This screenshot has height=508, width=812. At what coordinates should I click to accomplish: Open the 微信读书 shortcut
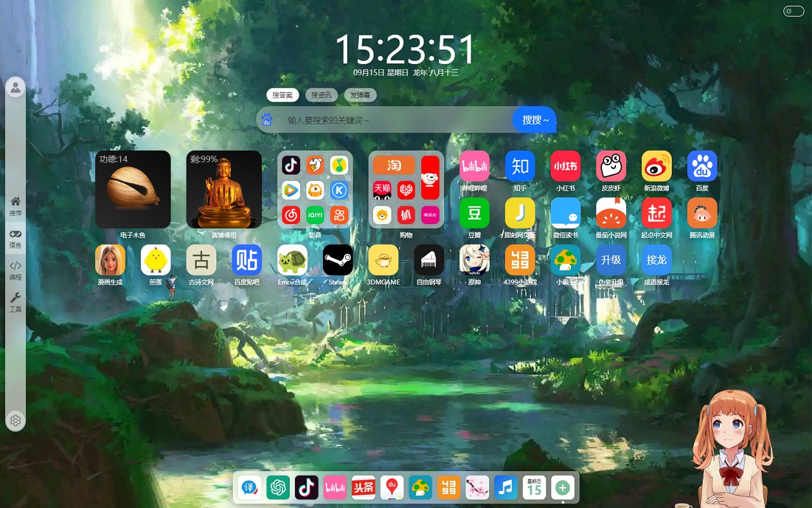(566, 213)
